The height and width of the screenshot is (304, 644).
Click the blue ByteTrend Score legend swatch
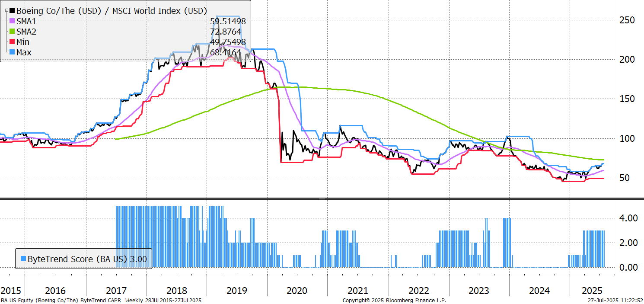(23, 259)
